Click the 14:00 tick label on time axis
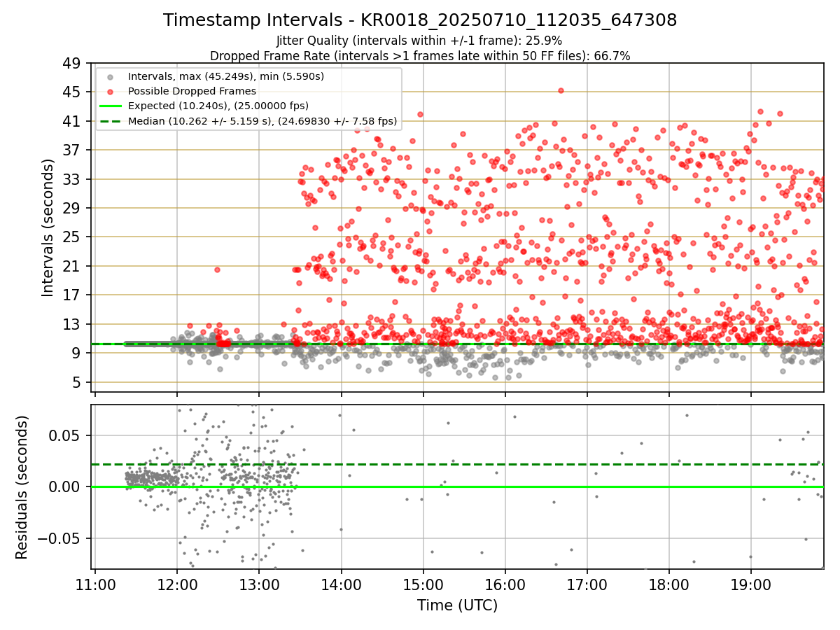This screenshot has width=840, height=630. point(341,584)
